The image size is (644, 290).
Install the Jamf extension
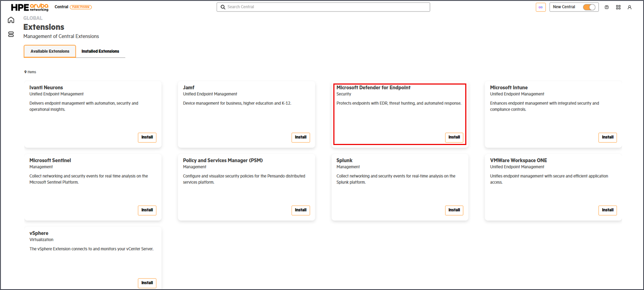click(x=301, y=137)
